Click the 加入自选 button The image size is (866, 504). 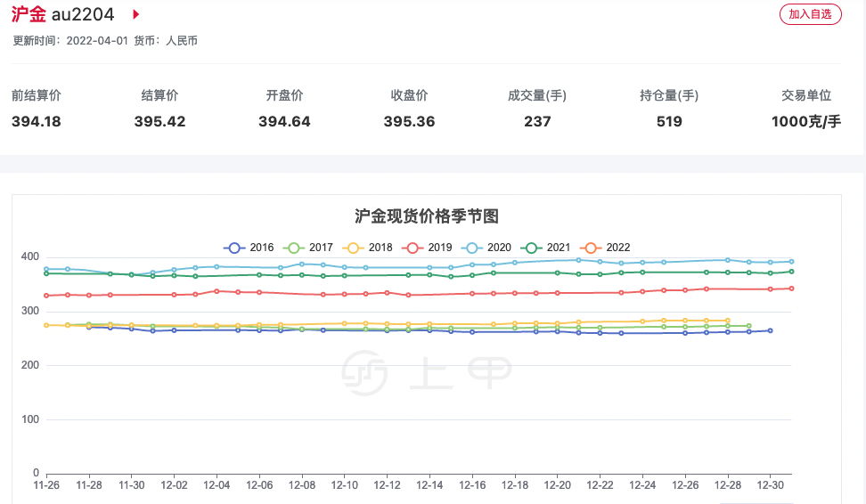click(810, 14)
